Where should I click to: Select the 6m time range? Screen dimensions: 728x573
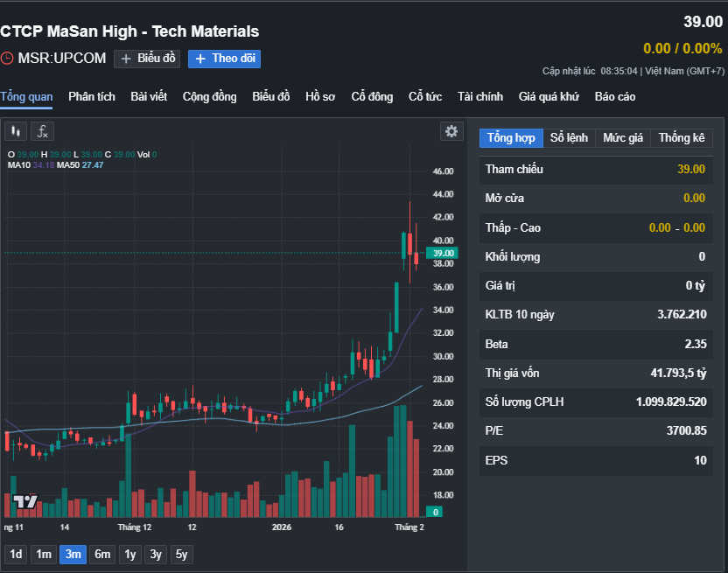pos(102,555)
